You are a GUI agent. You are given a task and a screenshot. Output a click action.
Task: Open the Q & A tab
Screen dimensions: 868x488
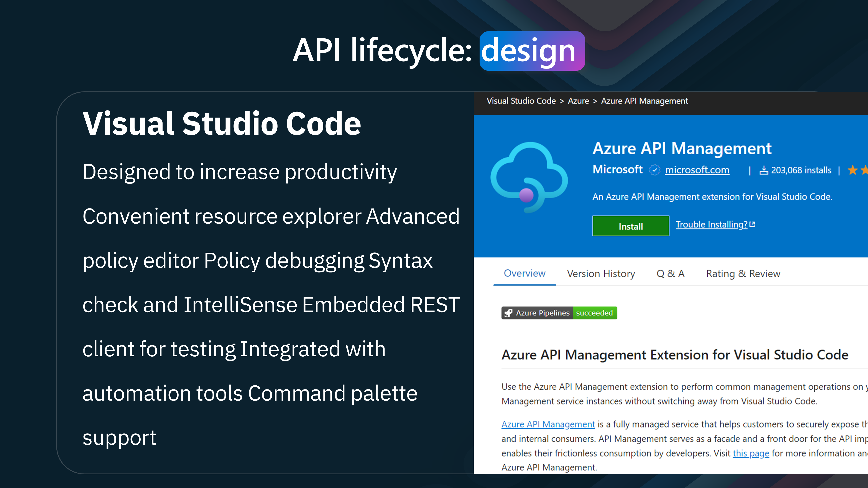671,273
